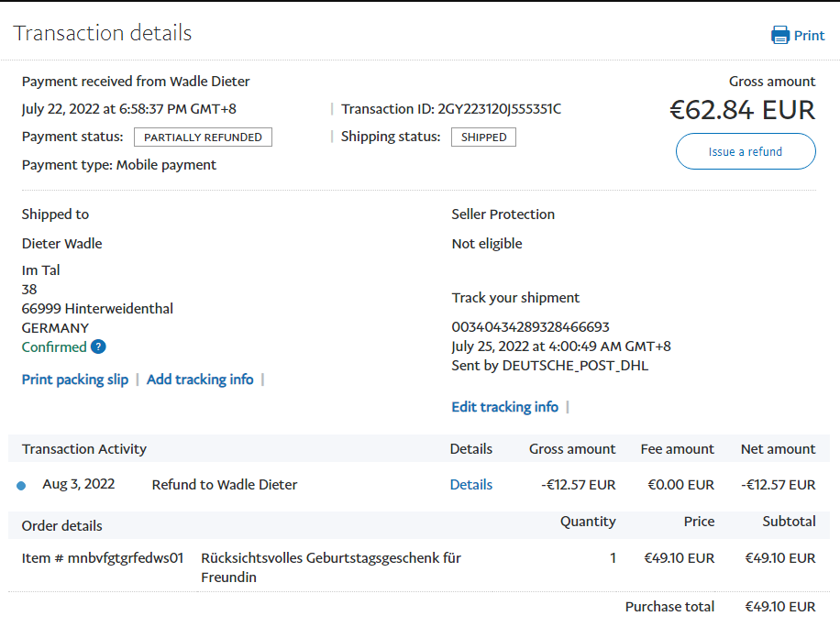Click Refund to Wadle Dieter entry
840x627 pixels.
tap(225, 485)
